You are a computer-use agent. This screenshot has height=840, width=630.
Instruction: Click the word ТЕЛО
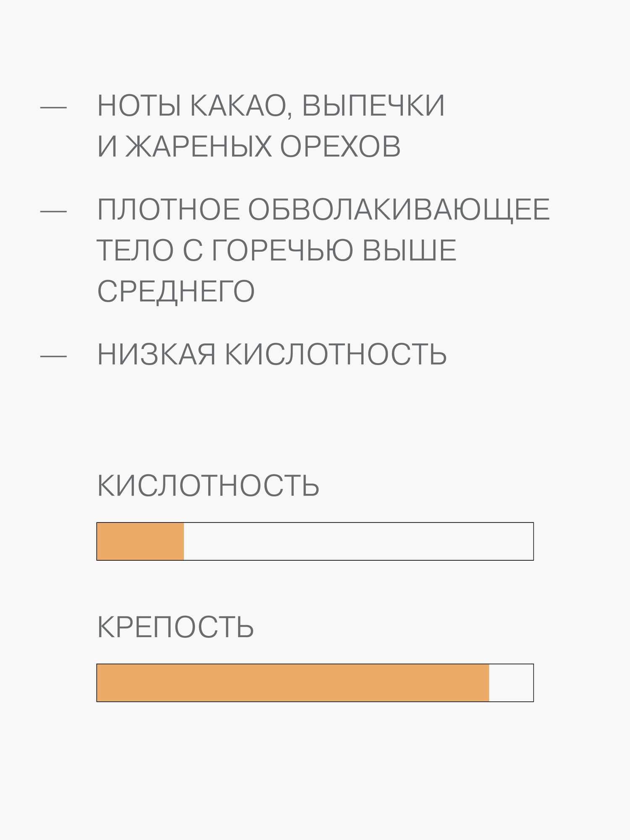click(x=135, y=251)
